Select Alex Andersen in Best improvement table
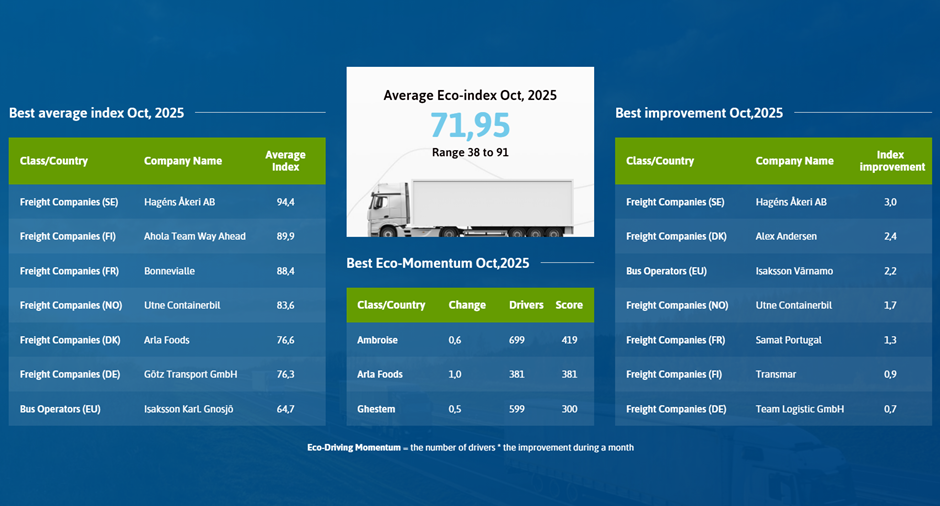Screen dimensions: 940x506 coord(786,237)
